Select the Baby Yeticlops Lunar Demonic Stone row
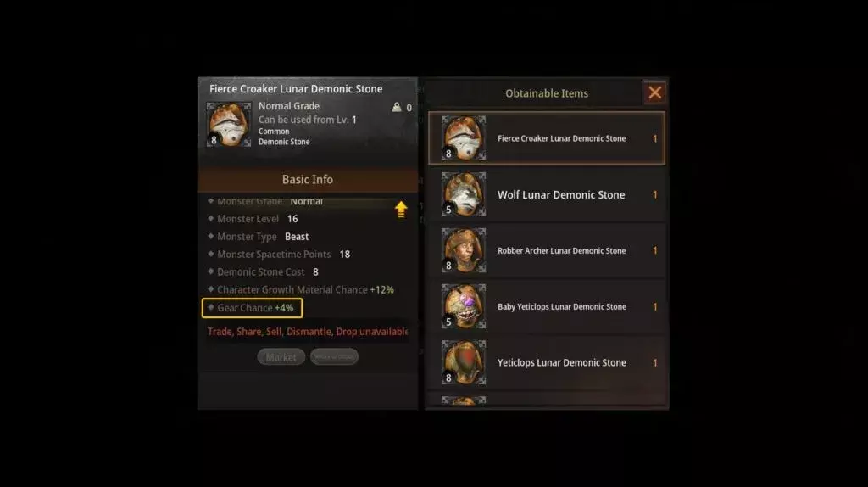The width and height of the screenshot is (868, 487). [x=547, y=306]
